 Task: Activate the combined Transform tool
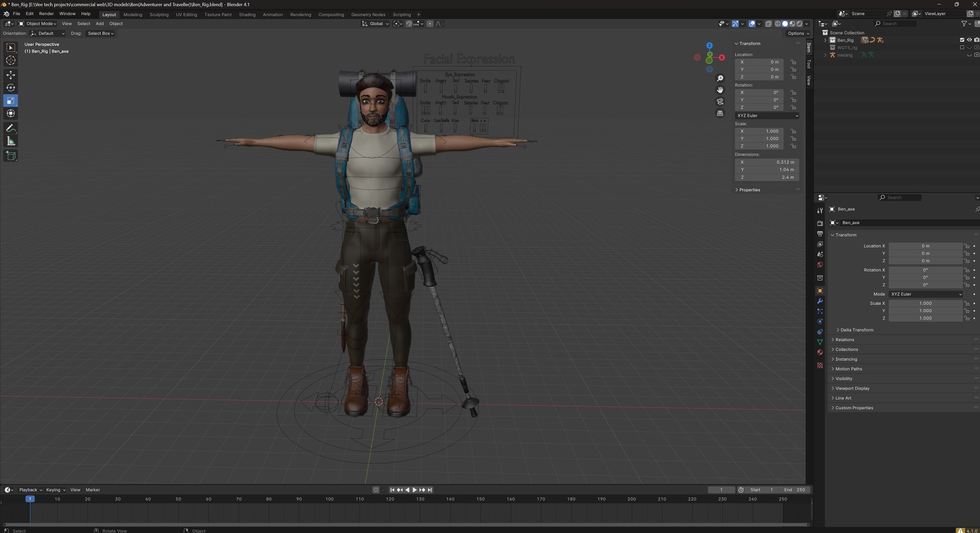[x=11, y=113]
